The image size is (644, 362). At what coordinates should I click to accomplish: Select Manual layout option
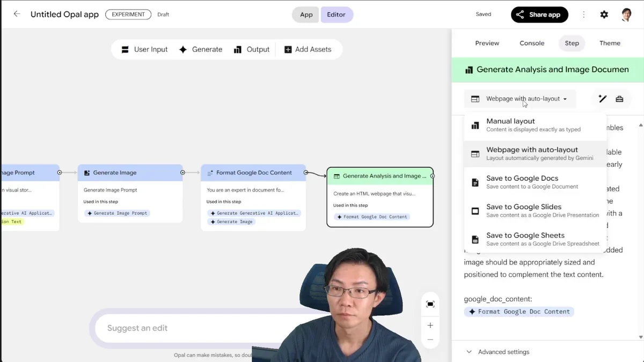(536, 125)
